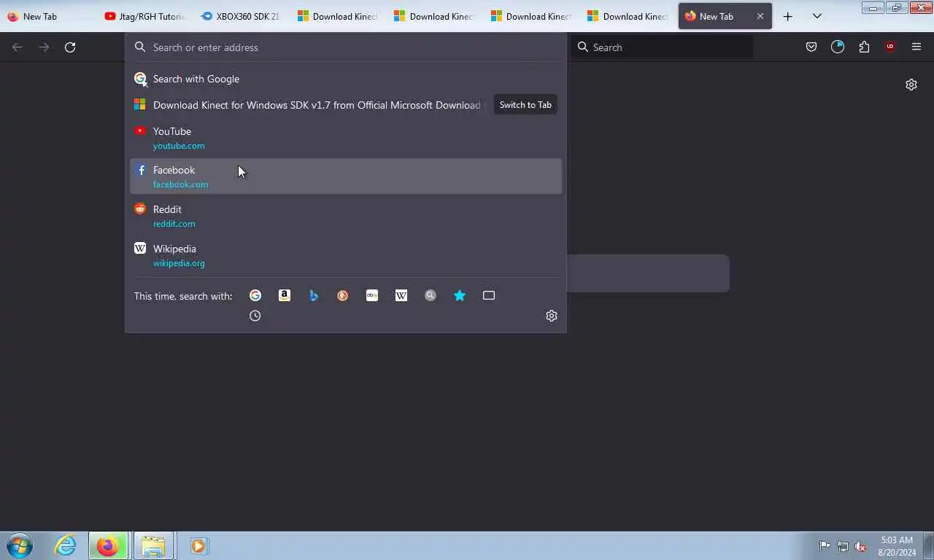Click the muted volume tray icon
The height and width of the screenshot is (560, 934).
pyautogui.click(x=861, y=546)
